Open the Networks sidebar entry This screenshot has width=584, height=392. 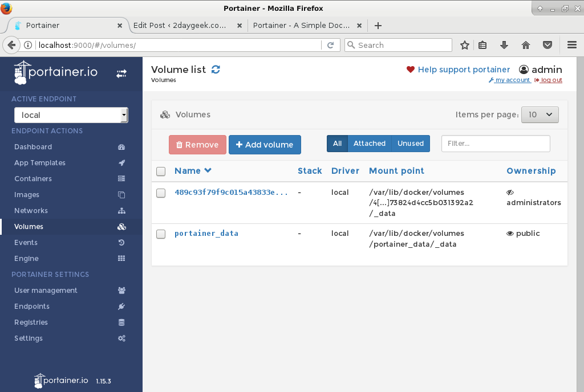tap(31, 210)
